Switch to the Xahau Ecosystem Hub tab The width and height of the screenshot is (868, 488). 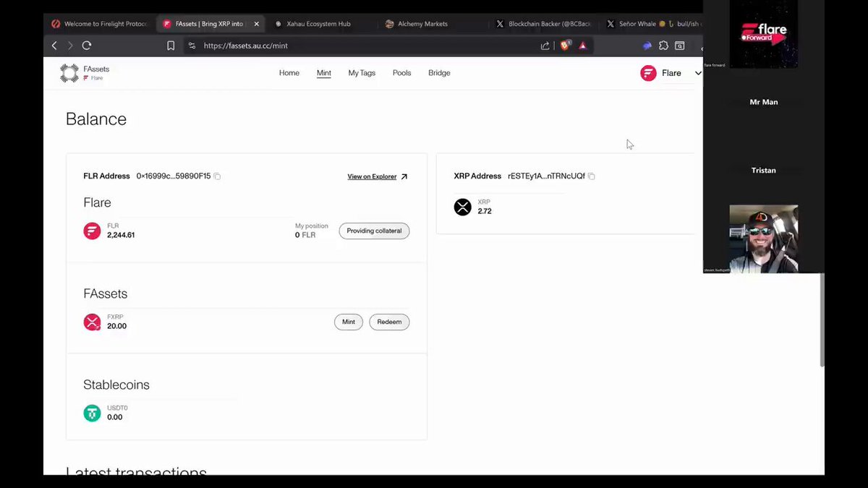point(318,24)
